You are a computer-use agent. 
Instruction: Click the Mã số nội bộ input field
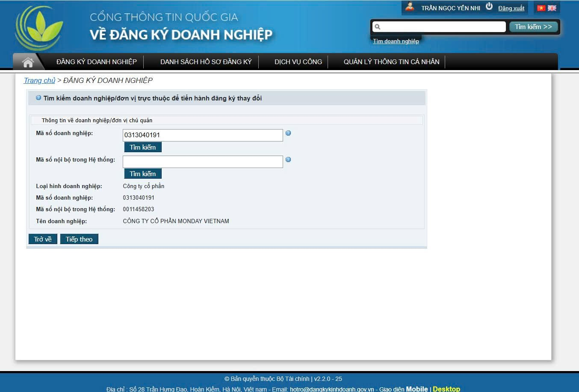coord(203,162)
